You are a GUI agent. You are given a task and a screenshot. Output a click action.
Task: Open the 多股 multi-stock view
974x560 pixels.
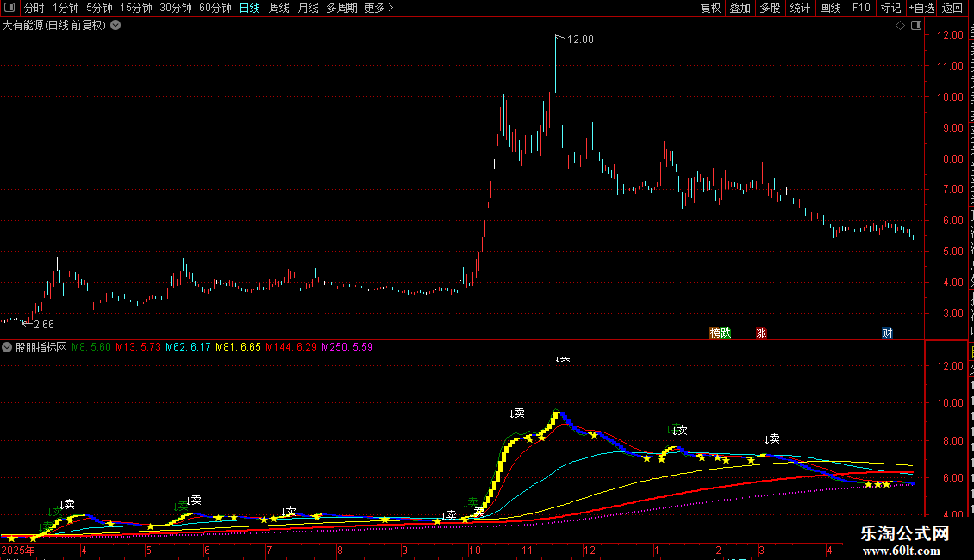(770, 8)
